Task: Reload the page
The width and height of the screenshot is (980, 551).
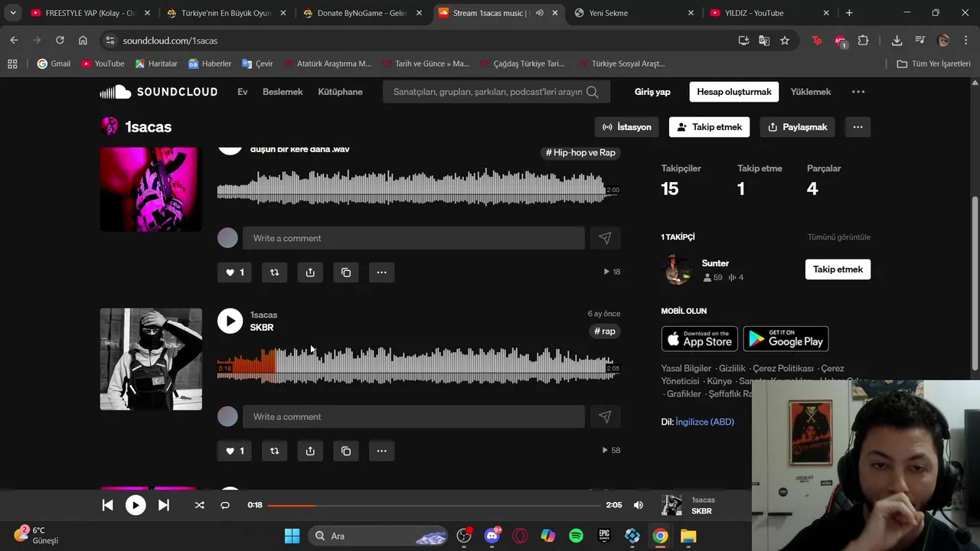Action: (60, 41)
